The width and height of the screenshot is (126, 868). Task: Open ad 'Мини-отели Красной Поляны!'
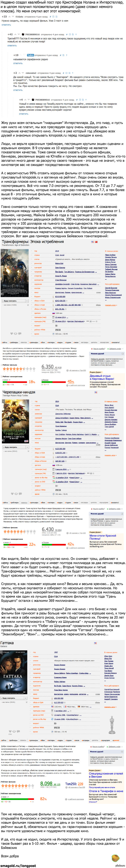coord(103,537)
